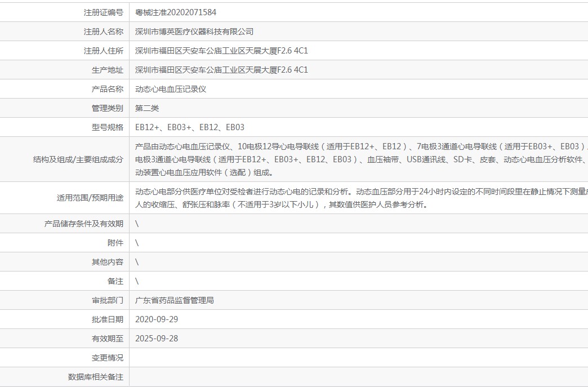Click the 审批部门 row label
This screenshot has height=387, width=588.
pos(108,300)
